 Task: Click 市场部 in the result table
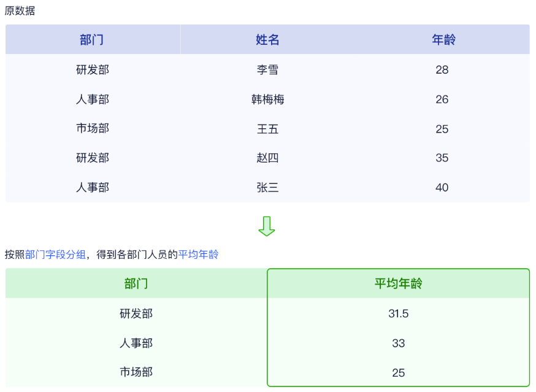pos(136,372)
